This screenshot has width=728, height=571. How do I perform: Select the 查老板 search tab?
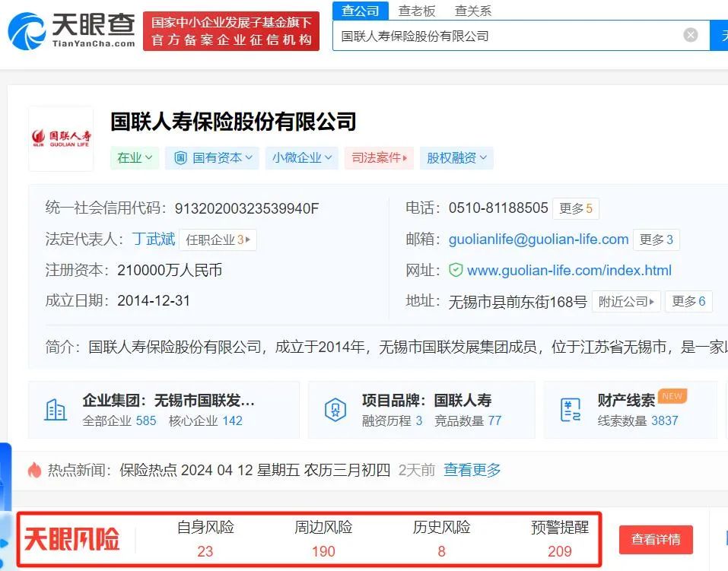pyautogui.click(x=417, y=11)
